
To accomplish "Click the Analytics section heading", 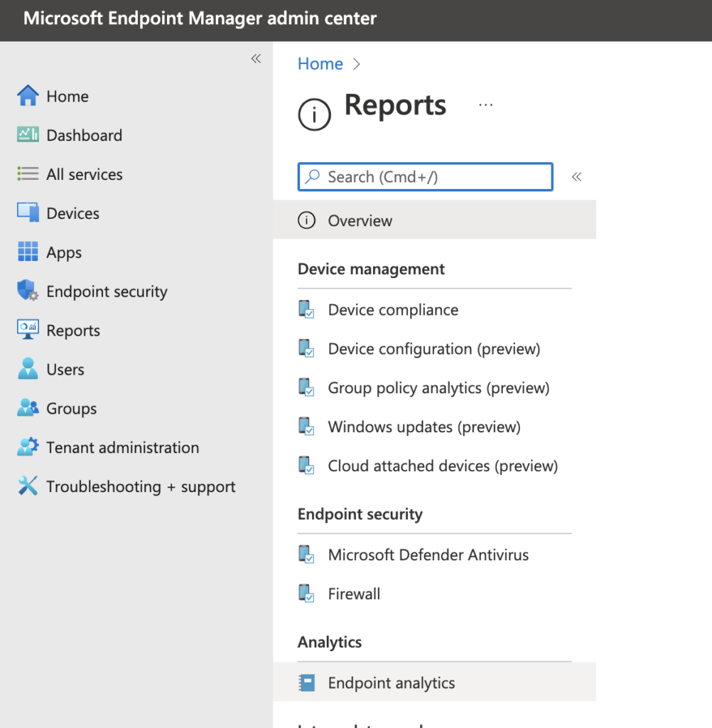I will tap(330, 643).
